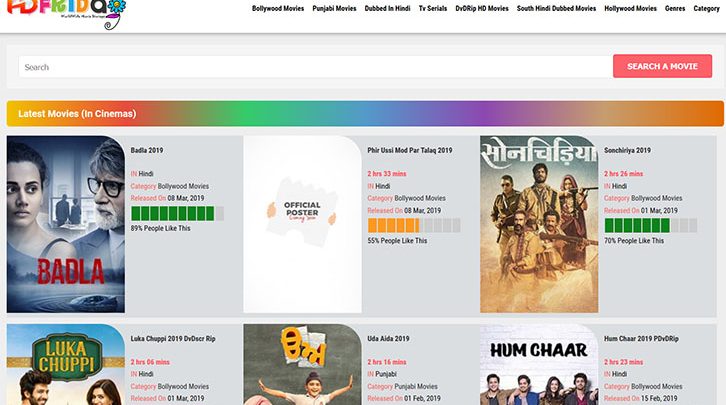Click the Latest Movies (In Cinemas) banner

coord(365,113)
